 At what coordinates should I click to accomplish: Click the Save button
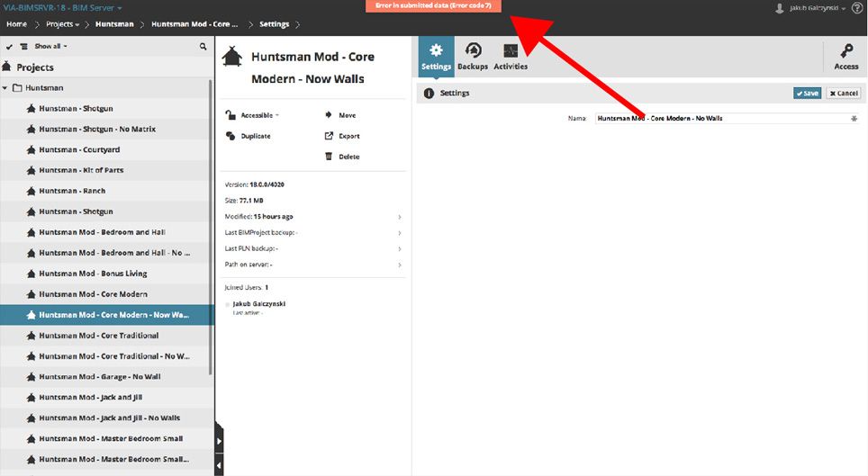(807, 93)
